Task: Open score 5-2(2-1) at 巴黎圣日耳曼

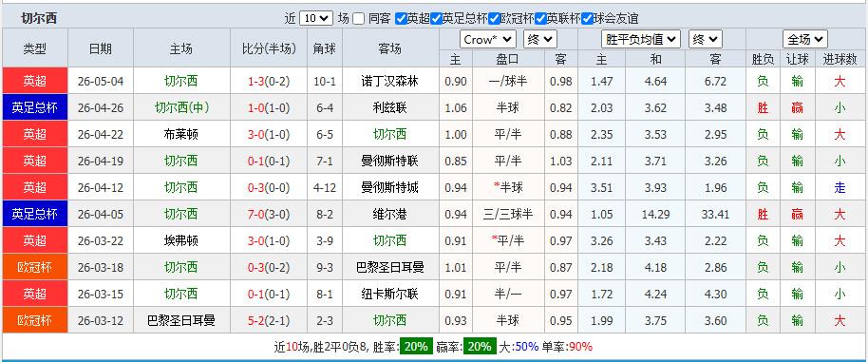Action: 269,320
